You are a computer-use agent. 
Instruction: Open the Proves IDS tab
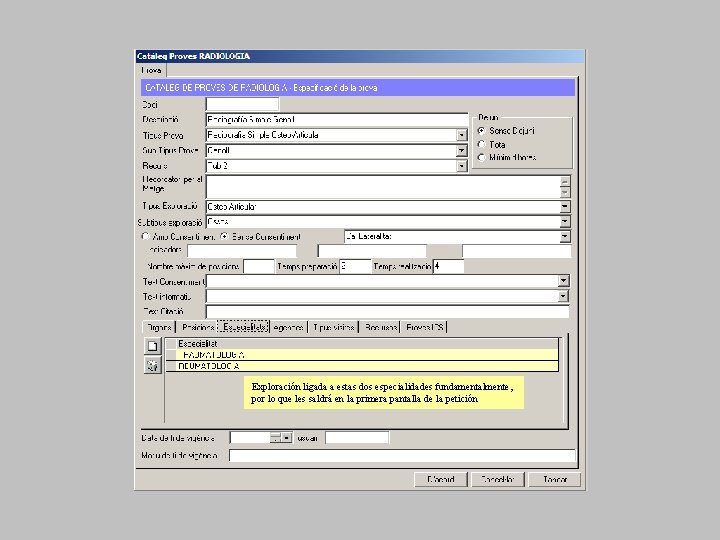424,327
